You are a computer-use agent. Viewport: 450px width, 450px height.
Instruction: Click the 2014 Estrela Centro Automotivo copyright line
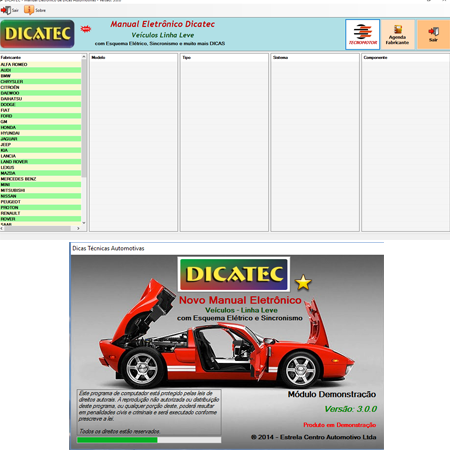[313, 437]
